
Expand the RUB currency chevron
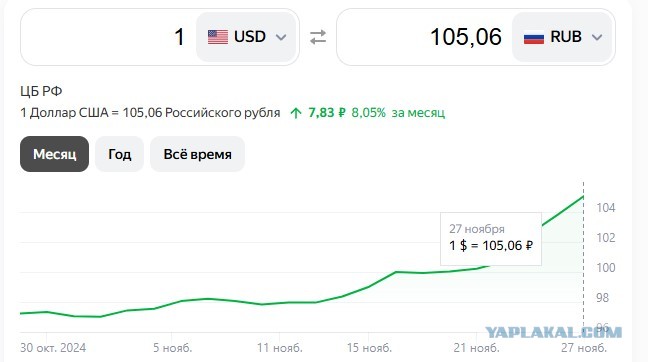tap(597, 37)
